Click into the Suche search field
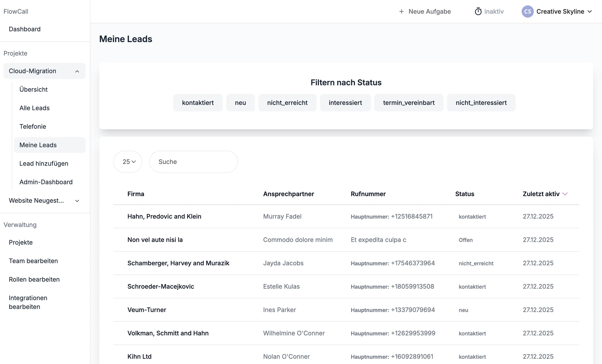 (x=193, y=162)
